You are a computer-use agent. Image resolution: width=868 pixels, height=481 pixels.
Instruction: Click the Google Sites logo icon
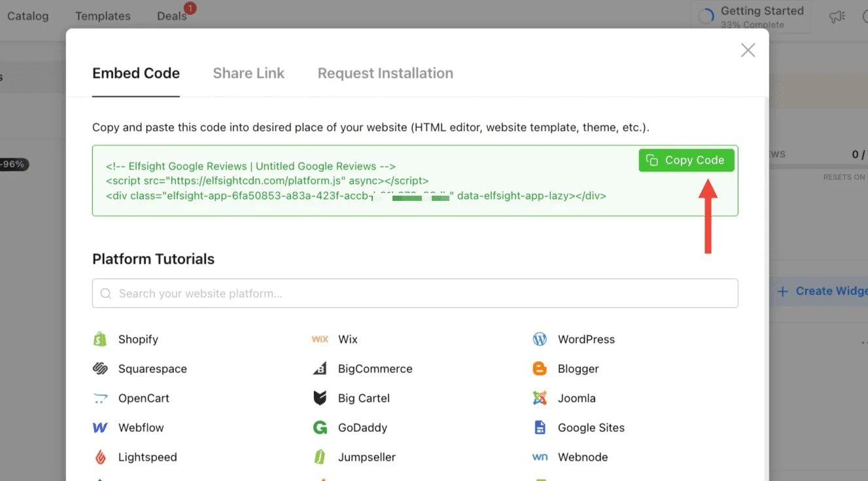tap(540, 428)
